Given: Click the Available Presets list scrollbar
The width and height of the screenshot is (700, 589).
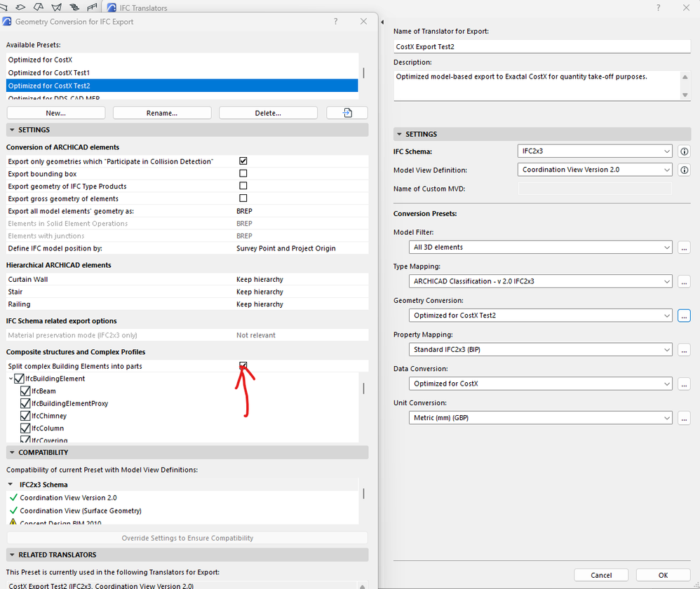Looking at the screenshot, I should click(x=363, y=73).
